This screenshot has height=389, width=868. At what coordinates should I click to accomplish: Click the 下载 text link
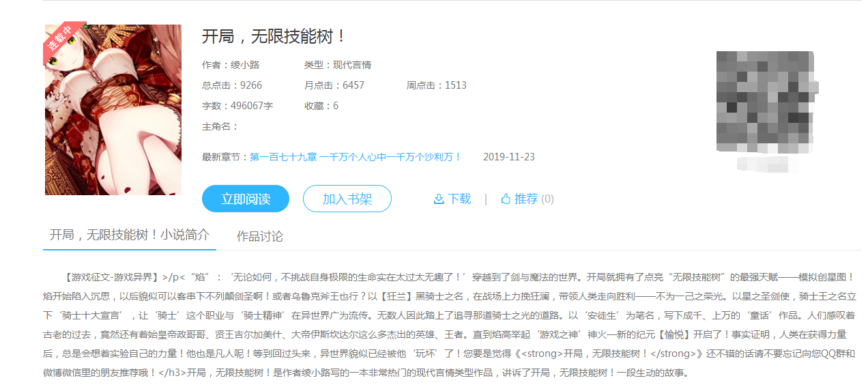459,199
